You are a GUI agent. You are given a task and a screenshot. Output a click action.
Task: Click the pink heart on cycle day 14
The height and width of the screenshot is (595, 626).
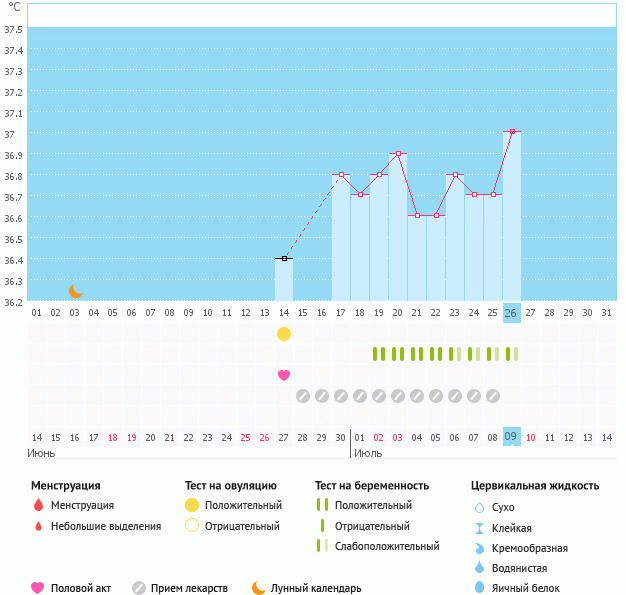pos(284,375)
